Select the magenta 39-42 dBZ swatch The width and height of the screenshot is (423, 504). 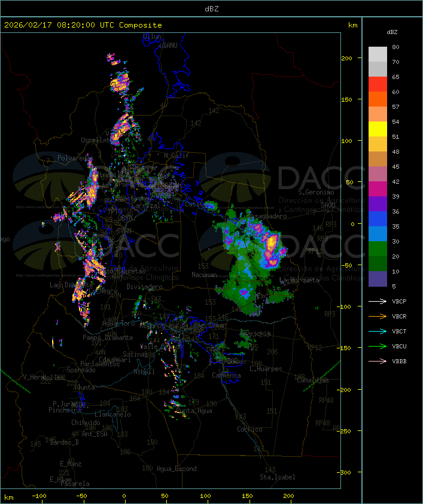(x=378, y=189)
